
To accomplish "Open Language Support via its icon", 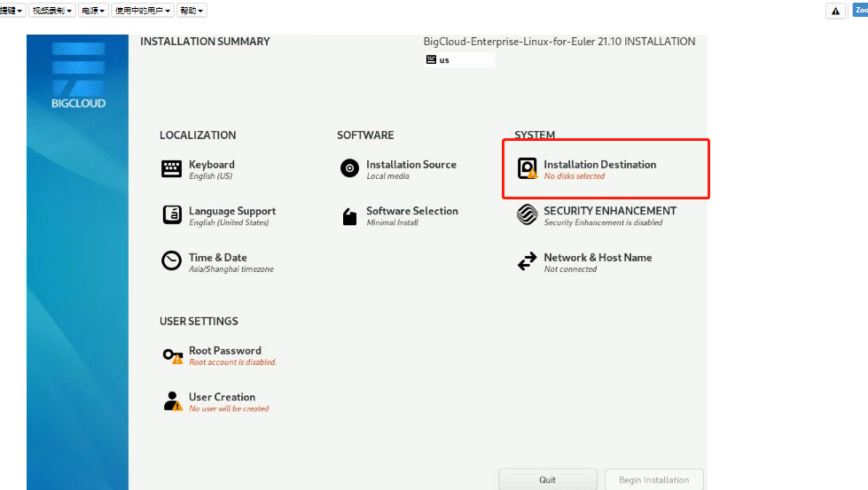I will [x=171, y=215].
